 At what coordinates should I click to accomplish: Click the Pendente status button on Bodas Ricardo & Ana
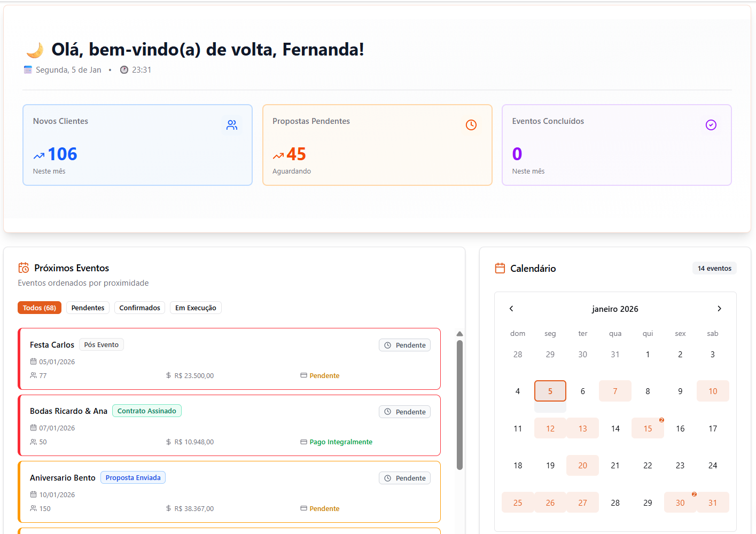pyautogui.click(x=404, y=412)
